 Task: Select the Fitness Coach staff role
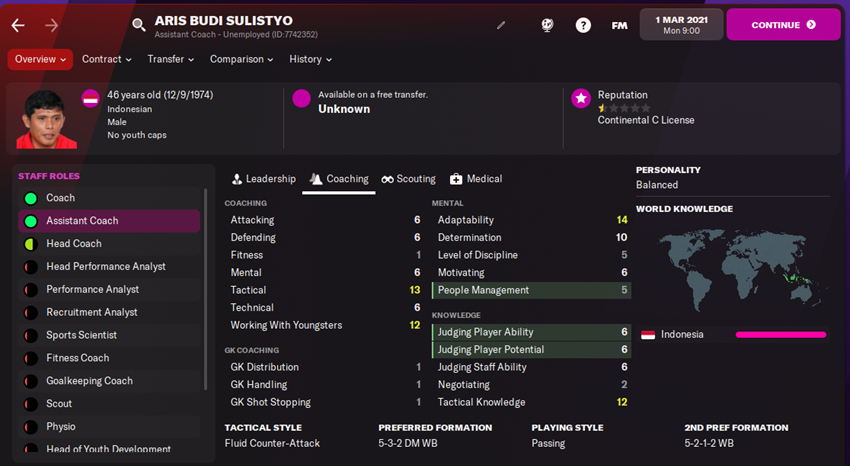click(x=77, y=358)
